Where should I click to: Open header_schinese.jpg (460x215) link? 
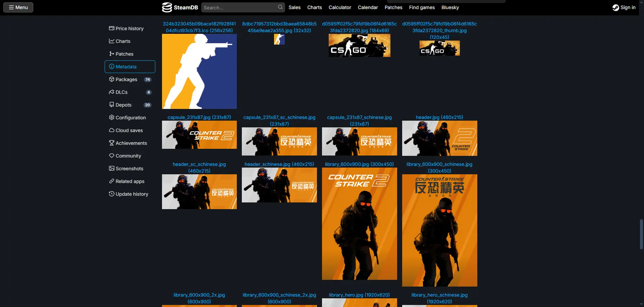click(279, 164)
